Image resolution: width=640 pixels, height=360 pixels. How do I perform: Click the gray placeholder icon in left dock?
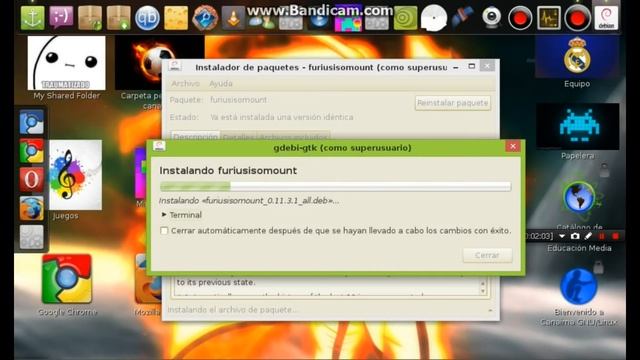[x=31, y=237]
